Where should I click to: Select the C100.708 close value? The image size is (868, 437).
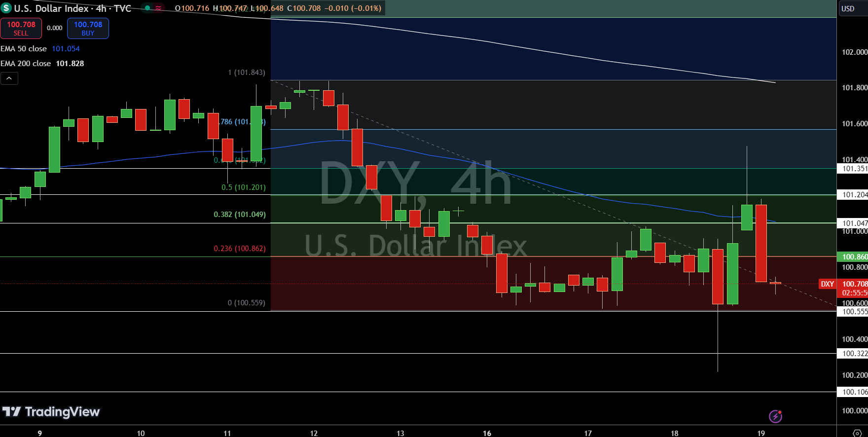[x=304, y=8]
